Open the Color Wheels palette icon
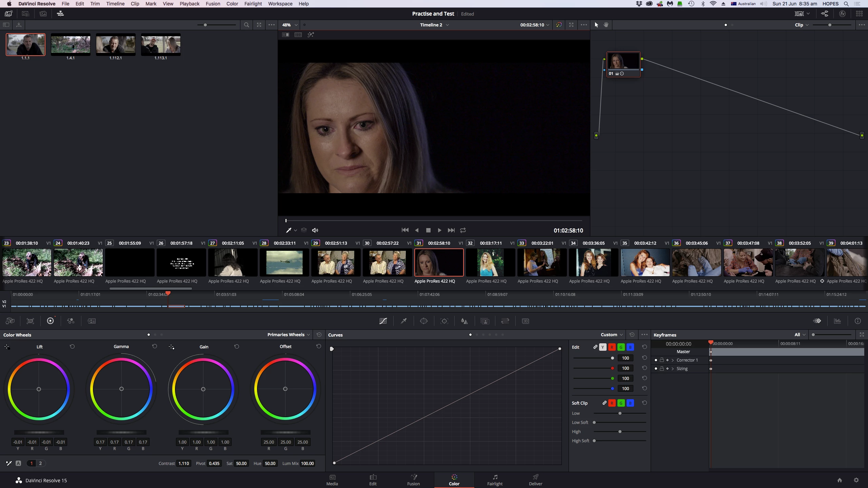The width and height of the screenshot is (868, 488). pos(50,321)
